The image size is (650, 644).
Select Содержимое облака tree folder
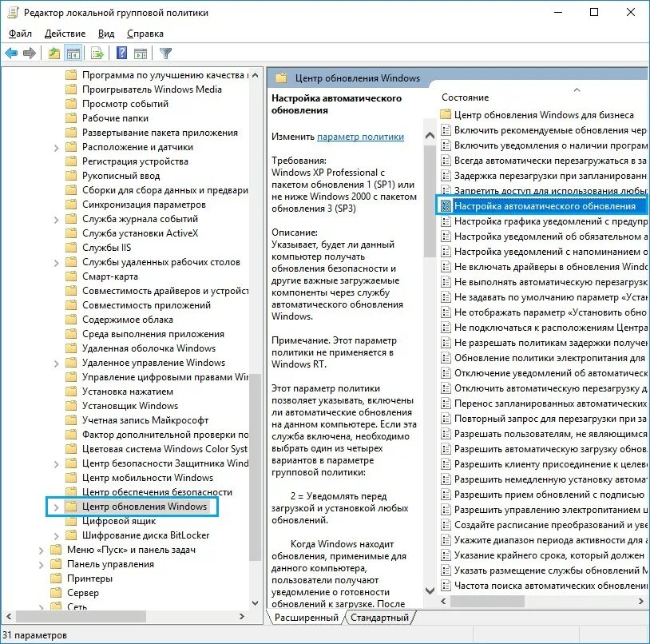(128, 320)
